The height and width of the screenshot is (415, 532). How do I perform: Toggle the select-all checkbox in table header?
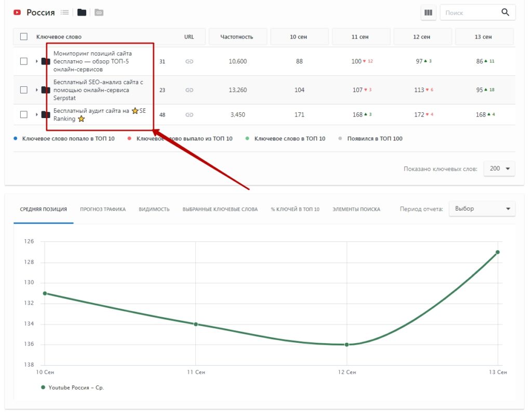24,37
